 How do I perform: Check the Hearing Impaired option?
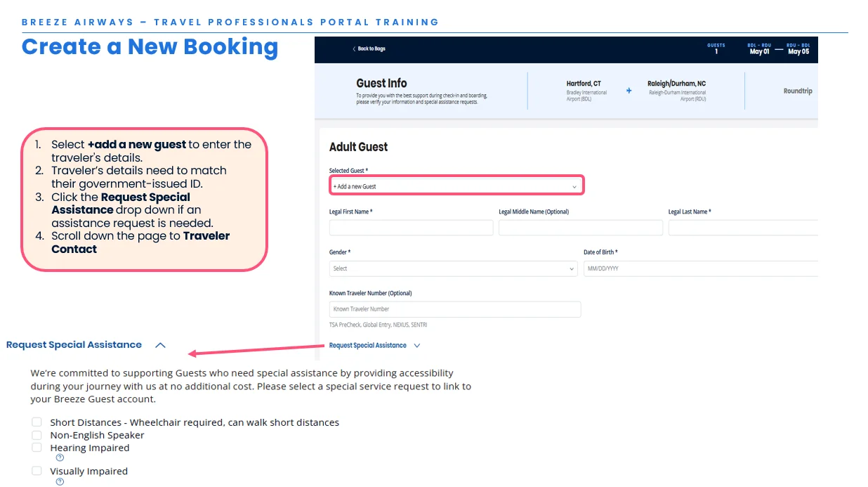[x=37, y=448]
